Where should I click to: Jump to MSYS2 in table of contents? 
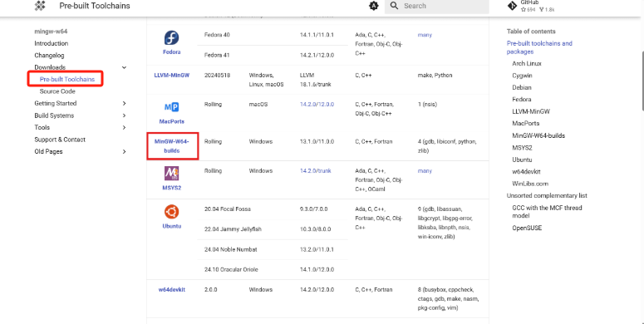click(522, 147)
